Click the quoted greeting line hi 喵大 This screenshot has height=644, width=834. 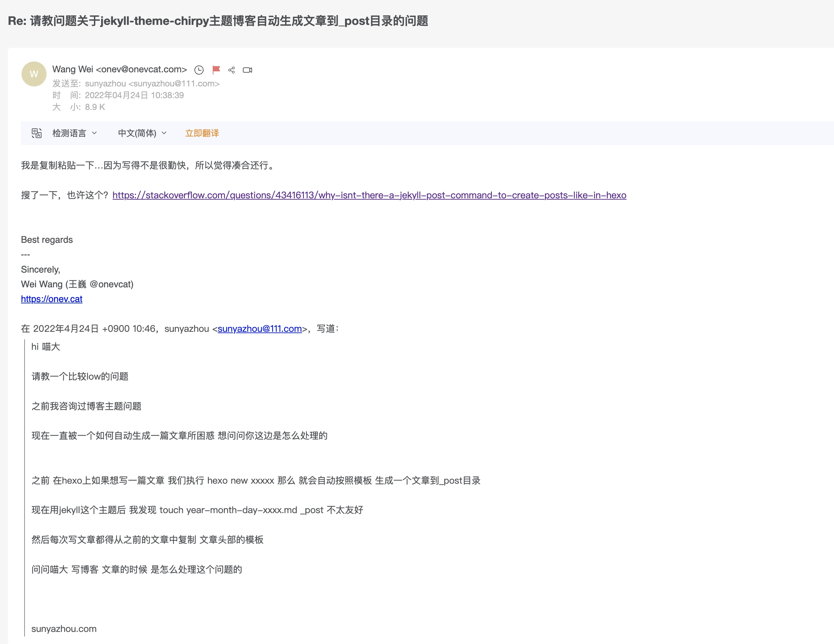46,347
